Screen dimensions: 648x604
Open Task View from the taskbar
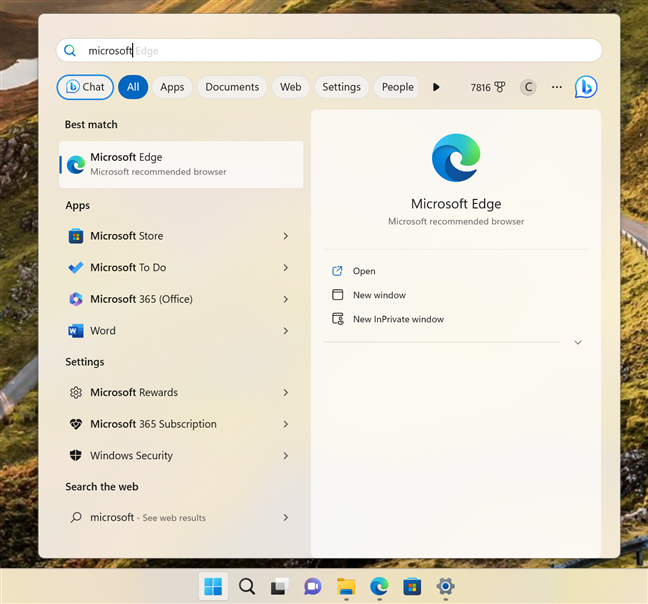pos(279,587)
